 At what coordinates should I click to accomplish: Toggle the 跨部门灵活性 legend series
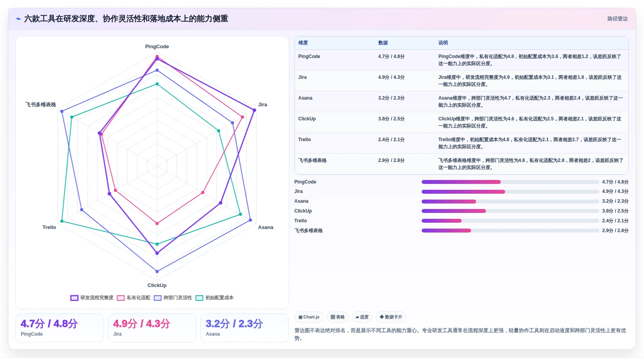(x=173, y=298)
